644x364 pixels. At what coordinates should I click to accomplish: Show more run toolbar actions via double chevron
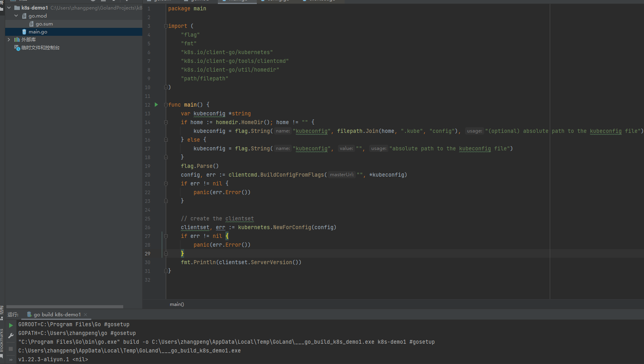click(11, 360)
